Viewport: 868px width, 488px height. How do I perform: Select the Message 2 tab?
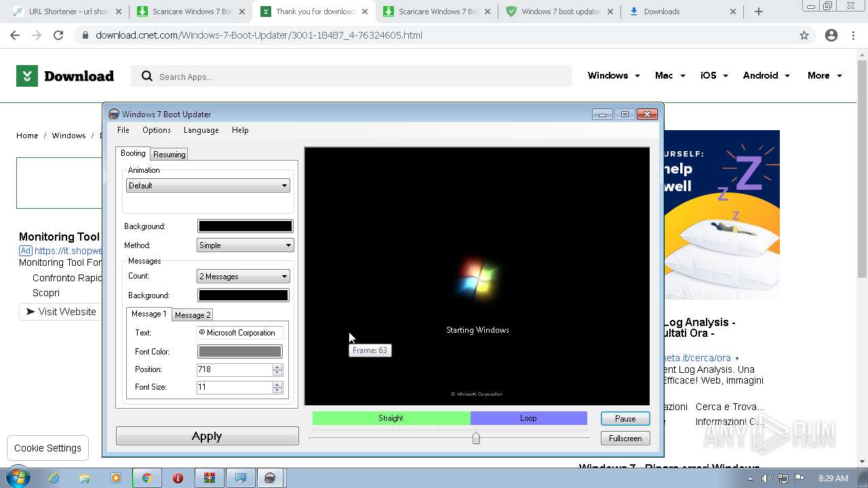[x=193, y=315]
